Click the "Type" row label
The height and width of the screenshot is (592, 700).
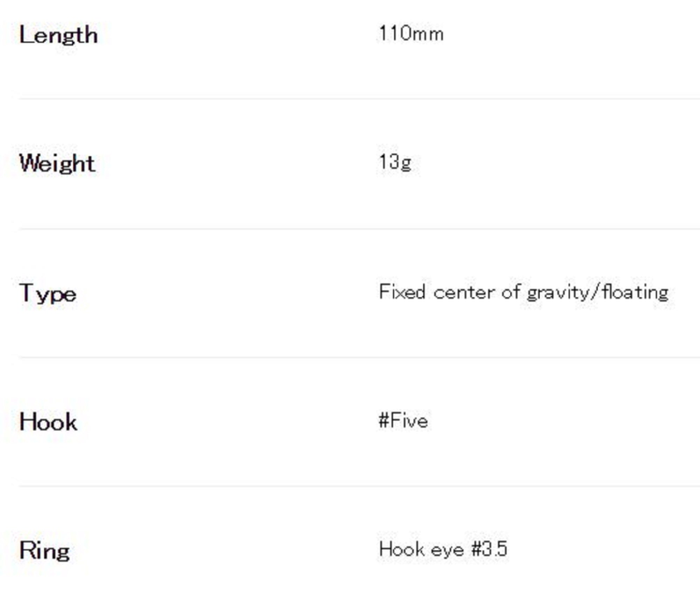pyautogui.click(x=48, y=293)
